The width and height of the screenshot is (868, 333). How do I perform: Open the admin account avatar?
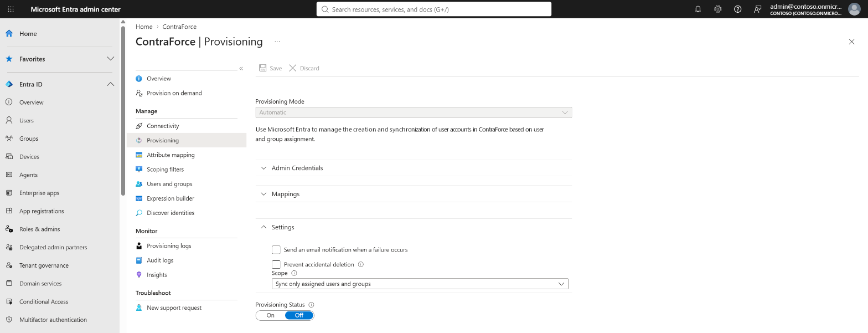tap(854, 9)
